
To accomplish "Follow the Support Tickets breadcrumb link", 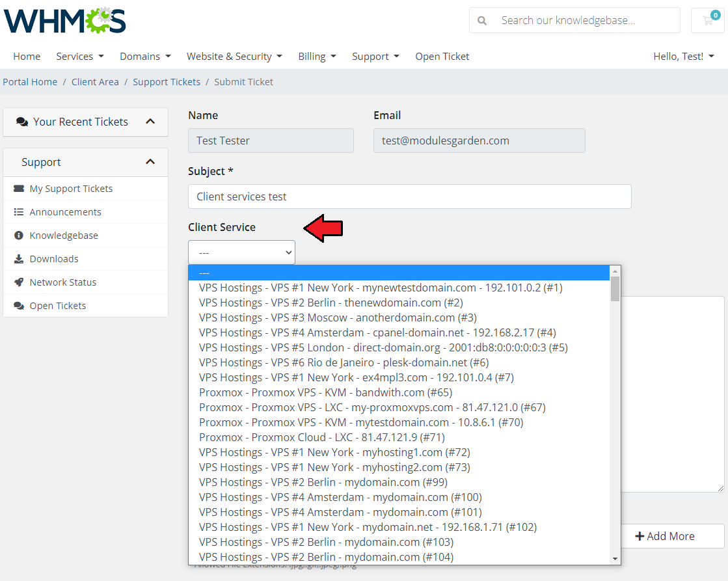I will pos(167,82).
